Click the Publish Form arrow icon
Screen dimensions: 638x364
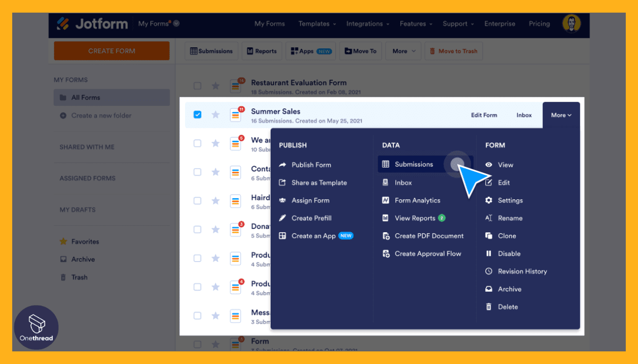tap(282, 165)
